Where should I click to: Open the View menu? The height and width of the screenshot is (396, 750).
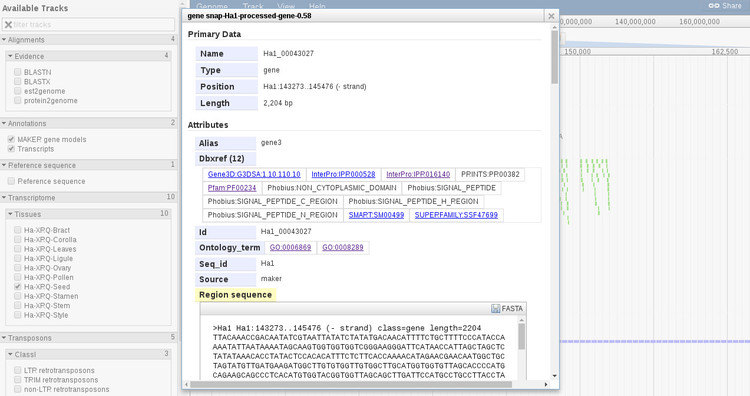(286, 6)
